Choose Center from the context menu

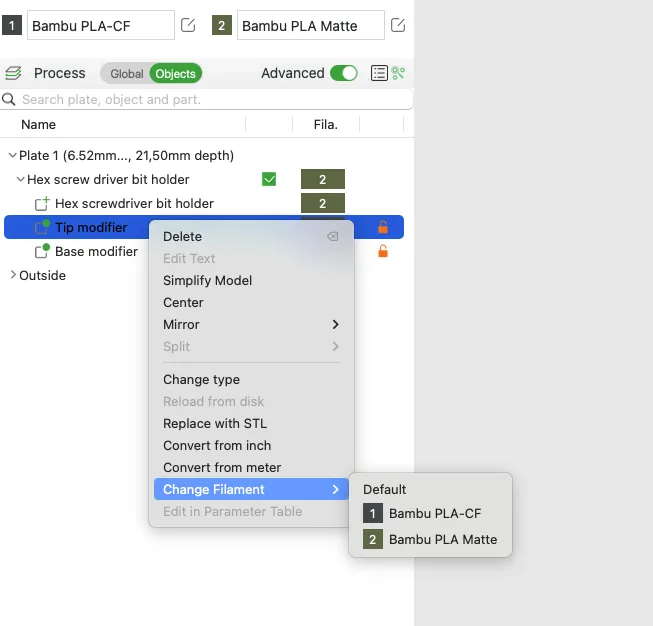coord(251,302)
